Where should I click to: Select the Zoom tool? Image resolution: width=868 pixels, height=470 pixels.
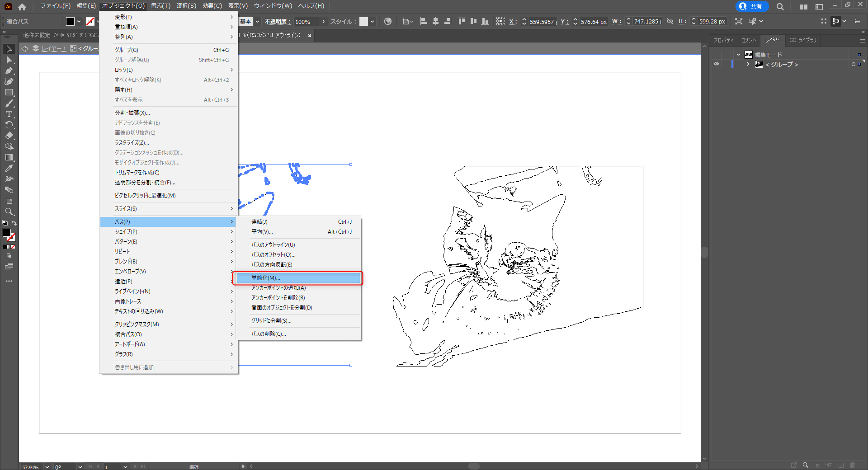pos(9,211)
